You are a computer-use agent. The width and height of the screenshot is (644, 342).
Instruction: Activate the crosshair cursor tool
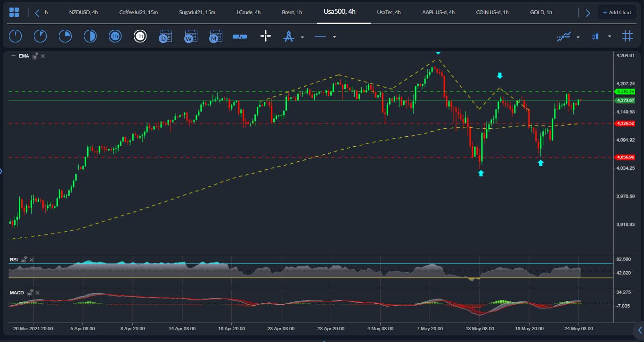[x=266, y=36]
